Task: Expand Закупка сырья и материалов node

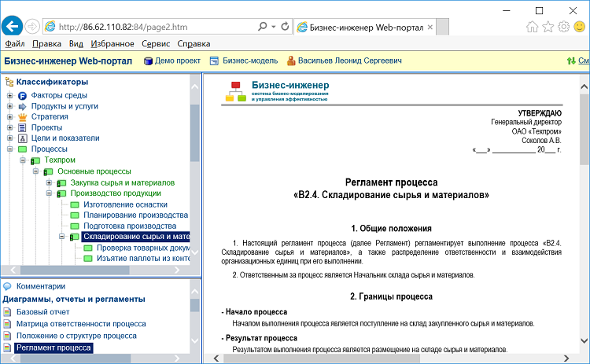Action: click(49, 182)
